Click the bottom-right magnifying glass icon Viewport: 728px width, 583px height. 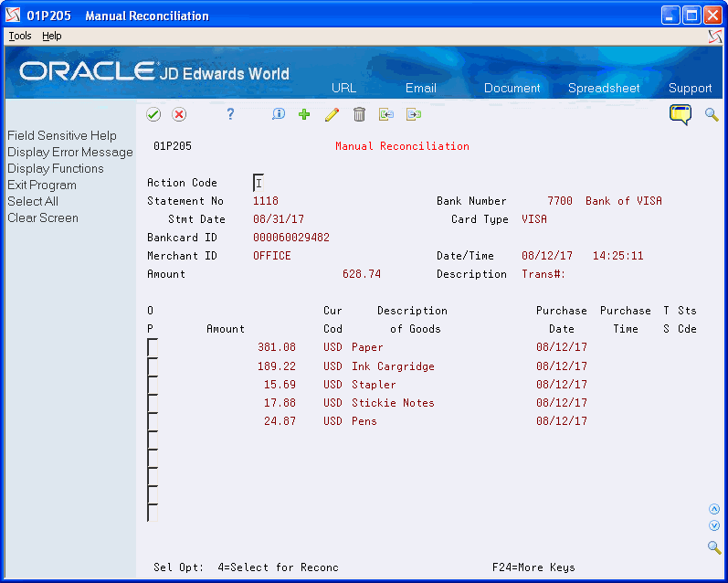point(714,547)
